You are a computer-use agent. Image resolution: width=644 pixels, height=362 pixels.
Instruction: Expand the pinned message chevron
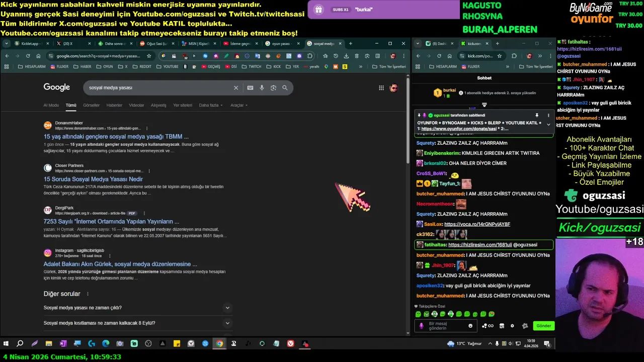[x=548, y=124]
